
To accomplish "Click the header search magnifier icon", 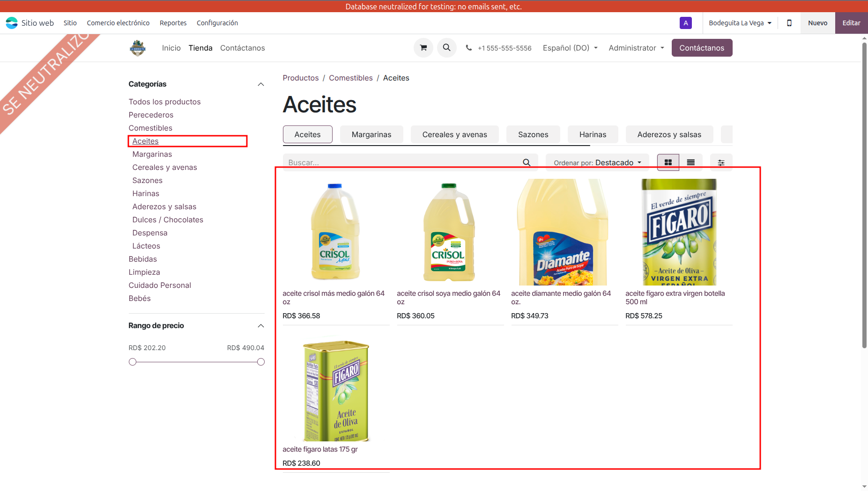I will click(446, 48).
